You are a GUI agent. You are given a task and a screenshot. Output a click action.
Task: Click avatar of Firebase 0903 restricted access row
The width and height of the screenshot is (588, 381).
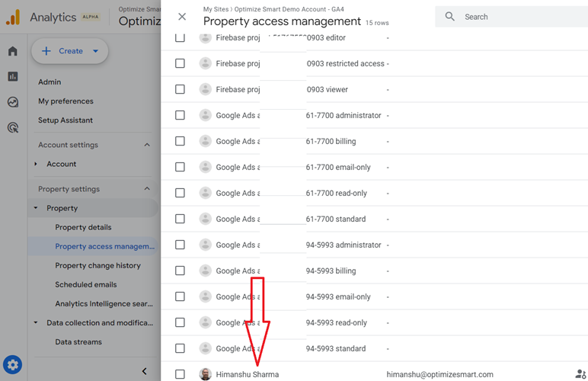205,63
